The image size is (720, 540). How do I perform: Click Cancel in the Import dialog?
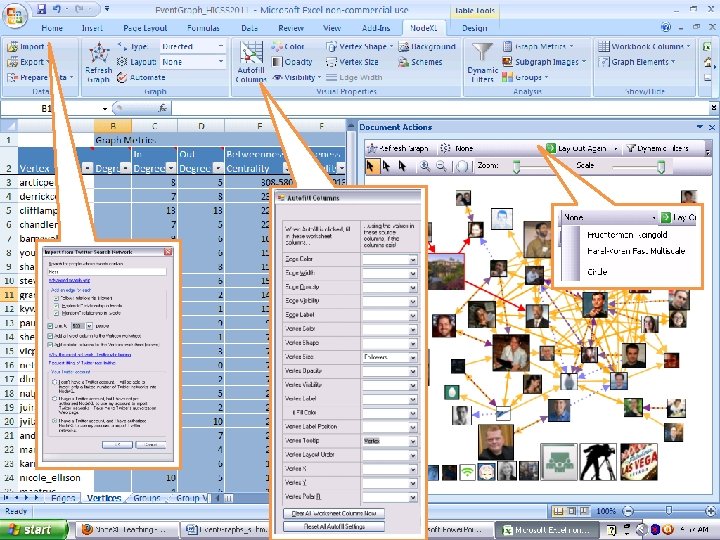click(152, 445)
